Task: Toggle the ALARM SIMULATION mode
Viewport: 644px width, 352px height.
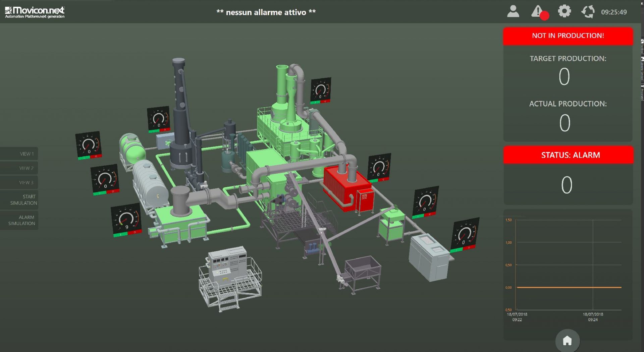Action: coord(19,220)
